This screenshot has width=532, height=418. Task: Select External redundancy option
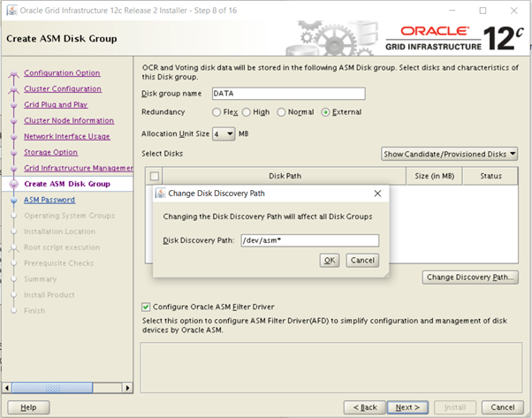pos(326,112)
